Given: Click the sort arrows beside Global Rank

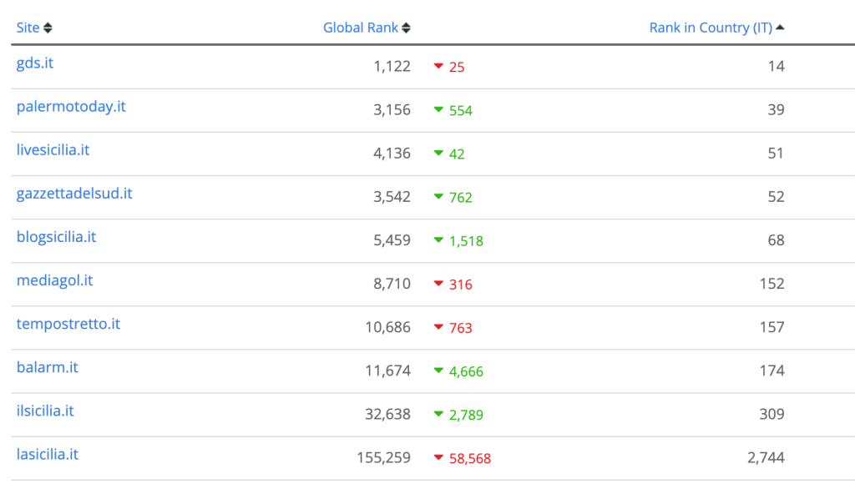Looking at the screenshot, I should pos(405,27).
